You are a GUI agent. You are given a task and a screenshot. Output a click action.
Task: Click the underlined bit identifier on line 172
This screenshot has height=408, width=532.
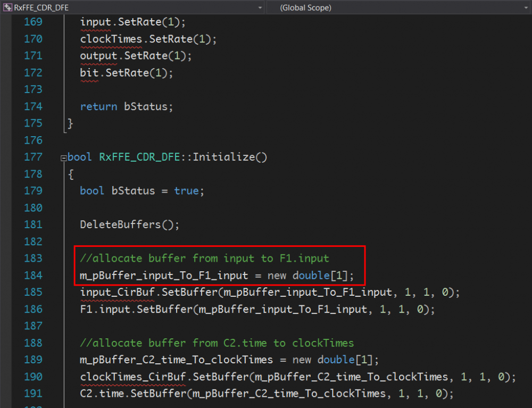[x=89, y=73]
